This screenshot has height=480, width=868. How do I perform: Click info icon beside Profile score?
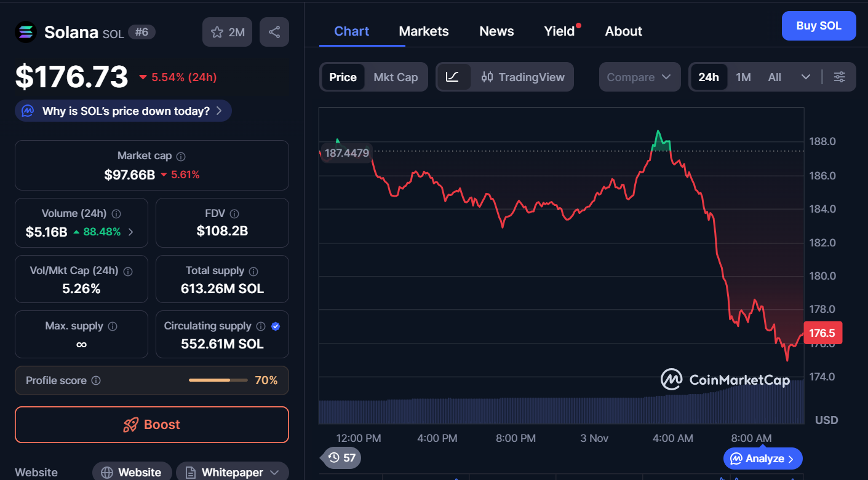click(96, 380)
